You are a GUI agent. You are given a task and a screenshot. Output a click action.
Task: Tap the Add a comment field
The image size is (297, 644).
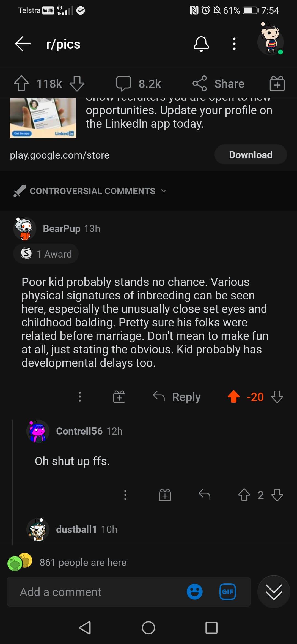(99, 592)
